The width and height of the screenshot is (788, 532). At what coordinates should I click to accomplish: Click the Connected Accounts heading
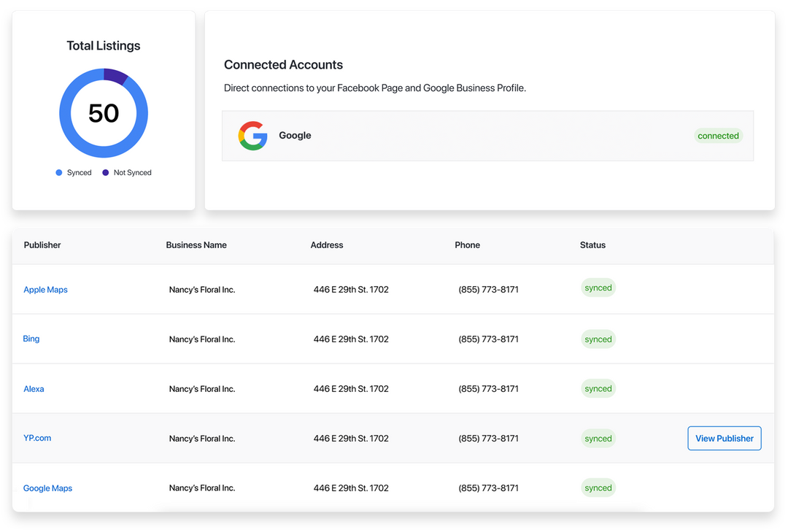283,65
